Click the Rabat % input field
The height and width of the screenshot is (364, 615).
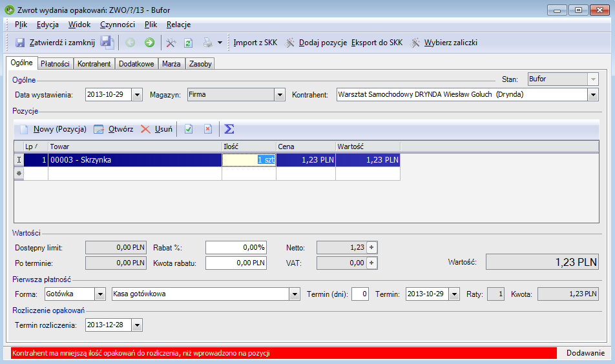(x=236, y=248)
